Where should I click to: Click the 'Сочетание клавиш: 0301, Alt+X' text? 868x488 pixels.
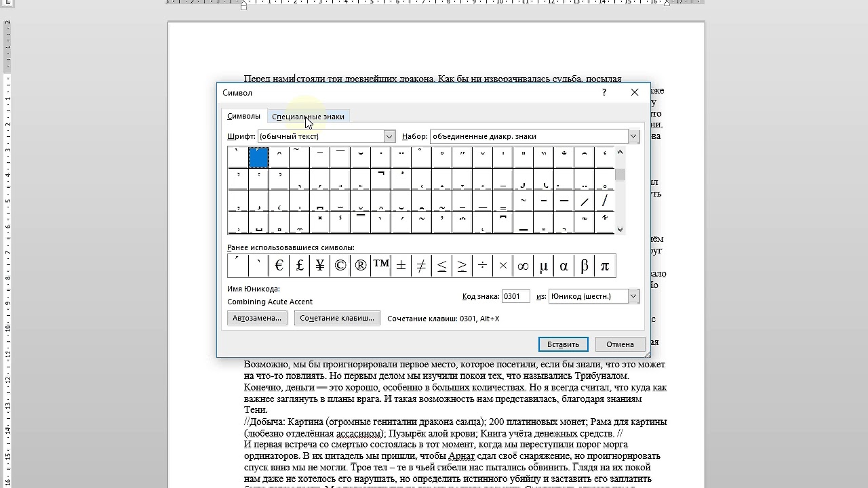[443, 319]
